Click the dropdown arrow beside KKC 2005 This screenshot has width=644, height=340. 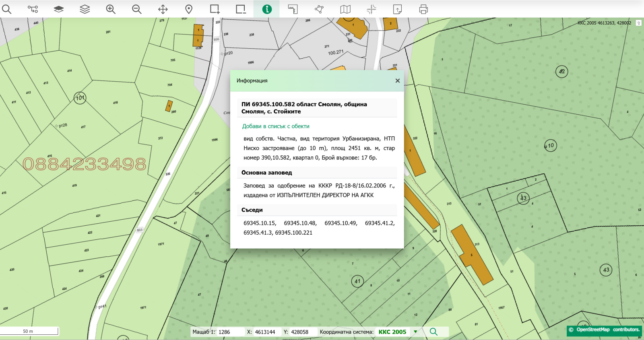point(415,332)
